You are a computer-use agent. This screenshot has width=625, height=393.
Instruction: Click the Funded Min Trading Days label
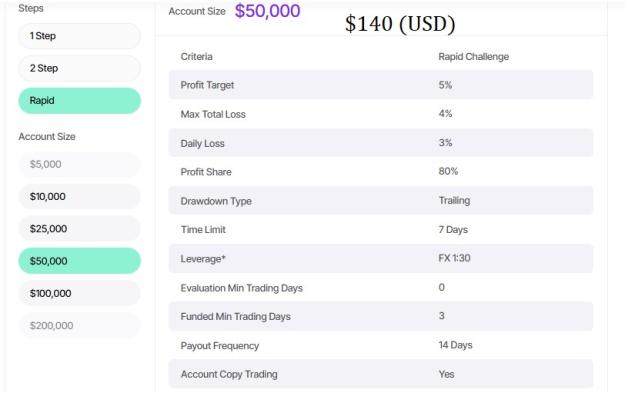236,317
